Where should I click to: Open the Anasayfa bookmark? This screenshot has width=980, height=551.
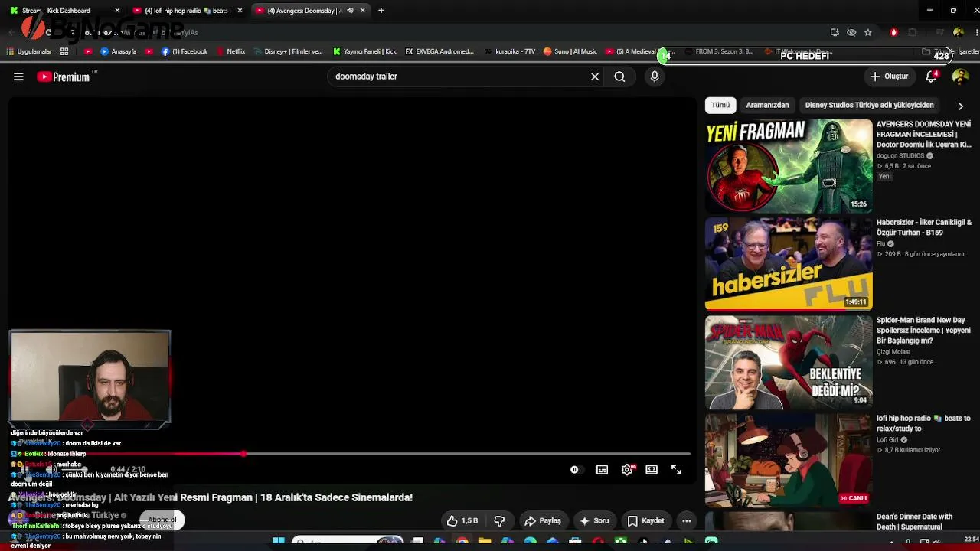(x=119, y=52)
